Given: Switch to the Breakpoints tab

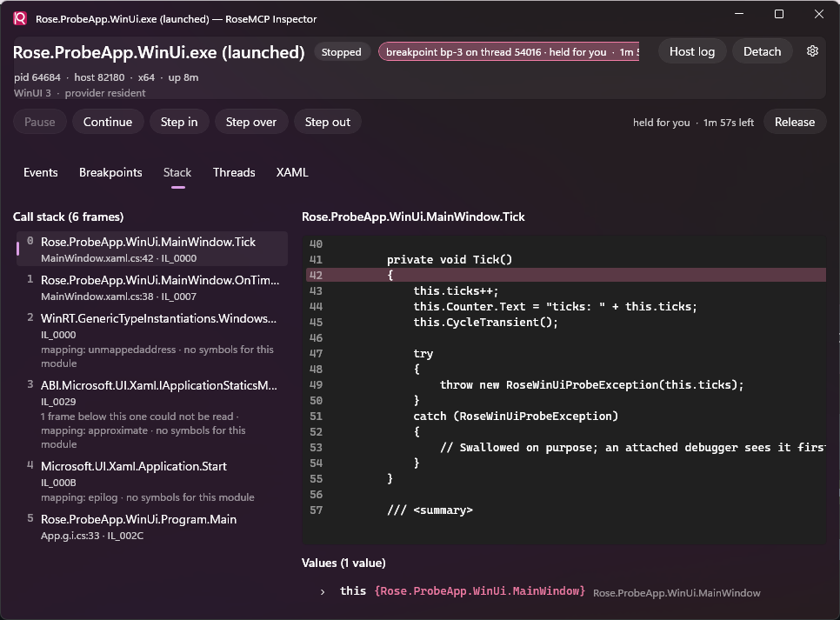Looking at the screenshot, I should 110,172.
